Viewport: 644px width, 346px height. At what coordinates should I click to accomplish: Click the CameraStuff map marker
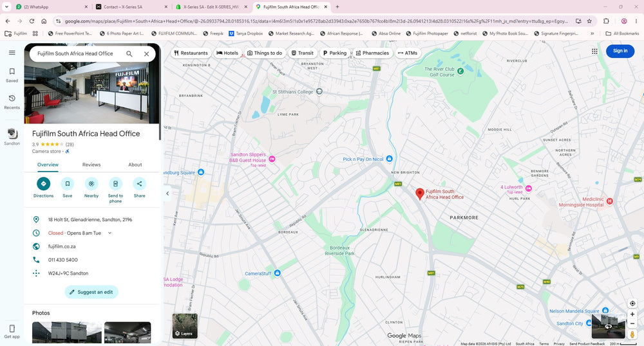point(277,273)
